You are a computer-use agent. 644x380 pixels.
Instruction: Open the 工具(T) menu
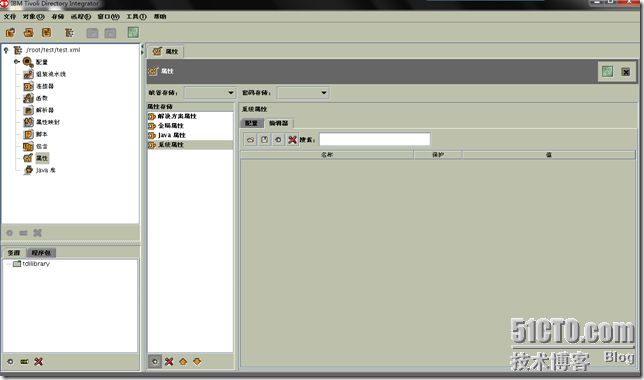pos(136,16)
